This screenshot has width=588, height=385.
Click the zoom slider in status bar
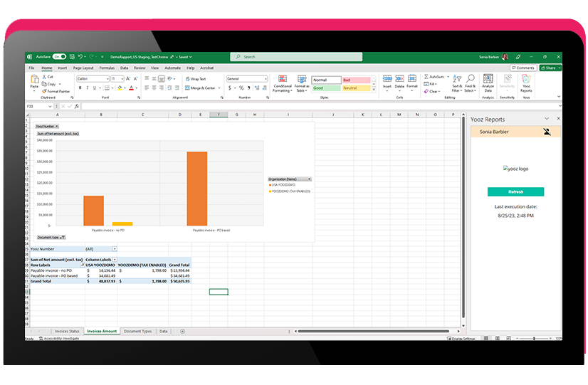pyautogui.click(x=534, y=338)
